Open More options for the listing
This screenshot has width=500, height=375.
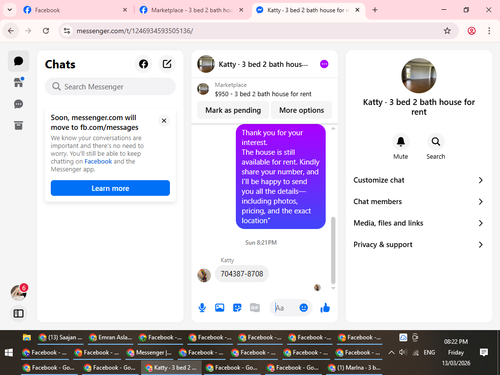(301, 110)
